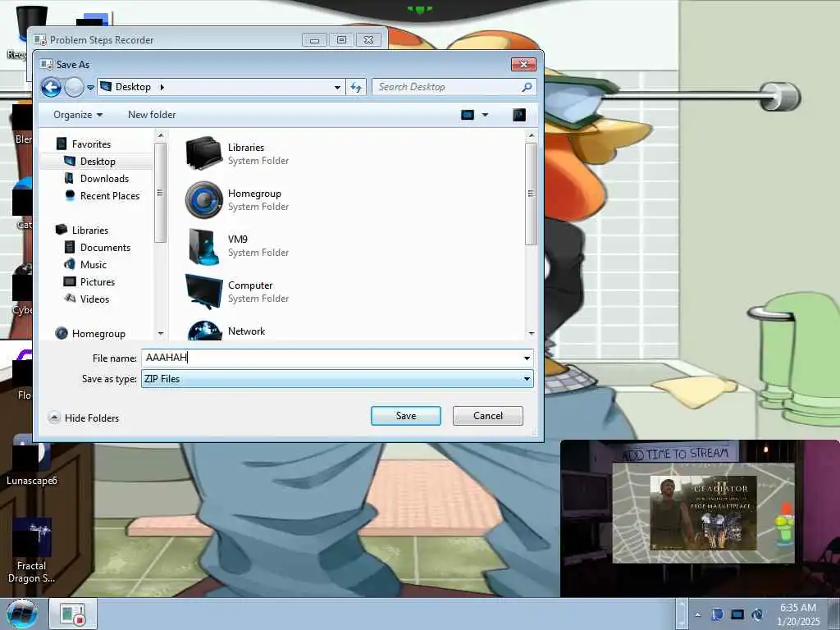Click the Network folder icon

[x=204, y=331]
